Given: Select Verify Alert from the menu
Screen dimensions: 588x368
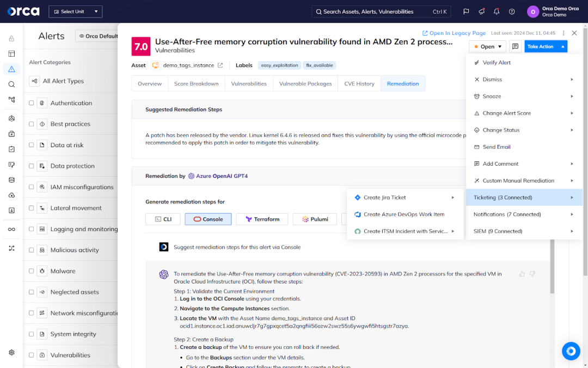Looking at the screenshot, I should point(524,63).
